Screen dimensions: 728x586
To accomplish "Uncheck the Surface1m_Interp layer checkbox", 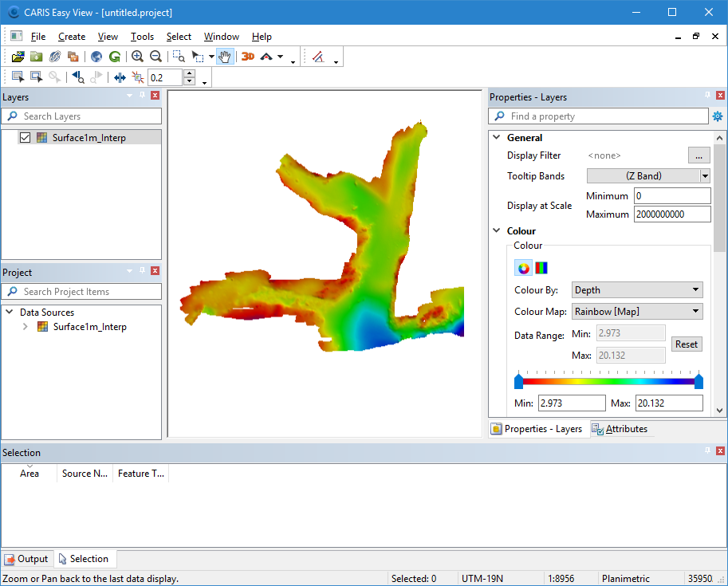I will (26, 137).
